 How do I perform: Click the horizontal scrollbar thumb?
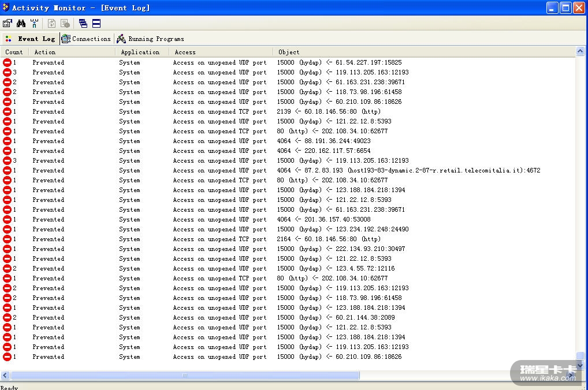tap(185, 376)
